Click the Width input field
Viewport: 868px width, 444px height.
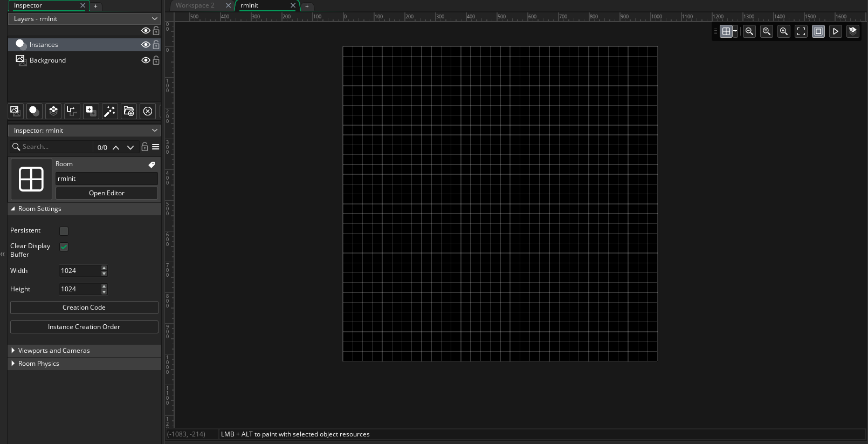point(80,271)
